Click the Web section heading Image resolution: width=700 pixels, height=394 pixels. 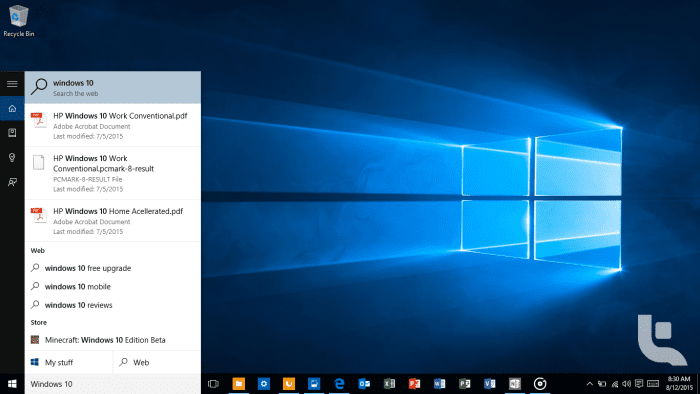38,251
